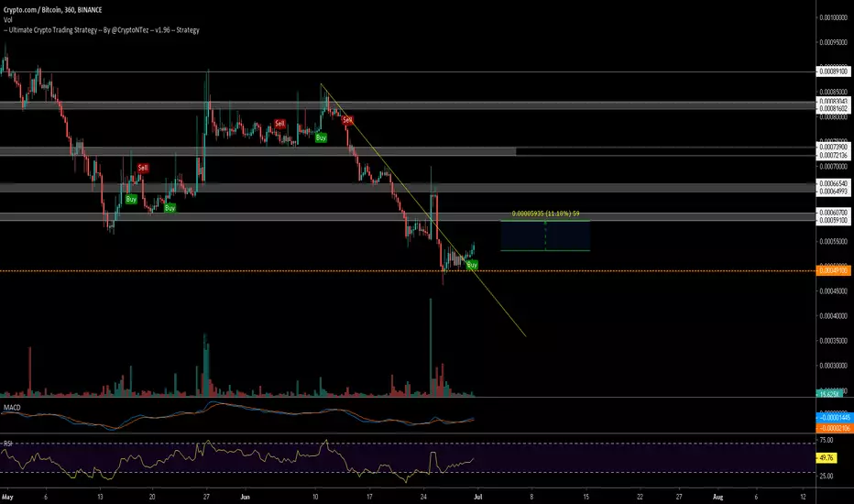The width and height of the screenshot is (854, 504).
Task: Click the 0.00055000 price scale tick
Action: (x=833, y=241)
